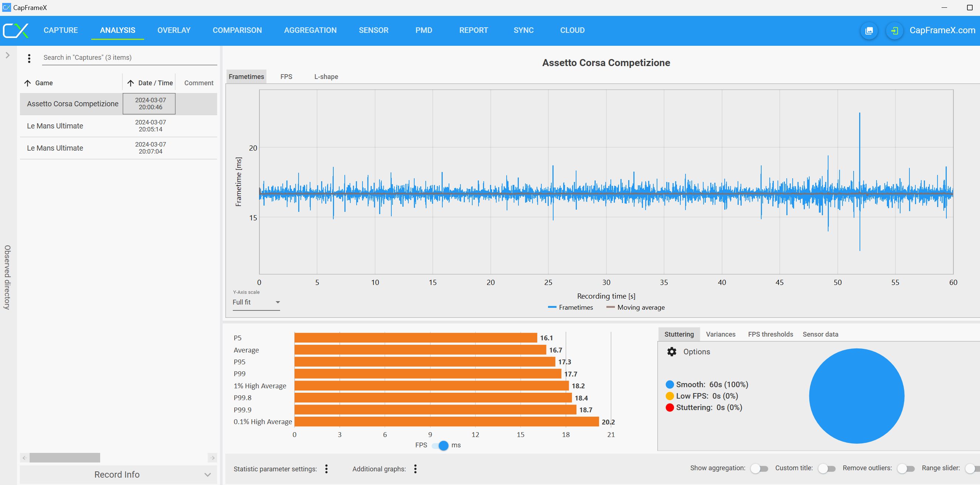Open the L-shape graph tab
This screenshot has width=980, height=485.
[x=326, y=77]
